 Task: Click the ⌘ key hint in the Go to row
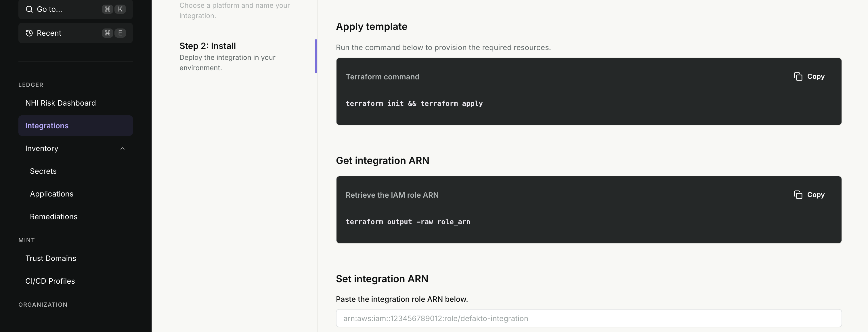coord(107,9)
